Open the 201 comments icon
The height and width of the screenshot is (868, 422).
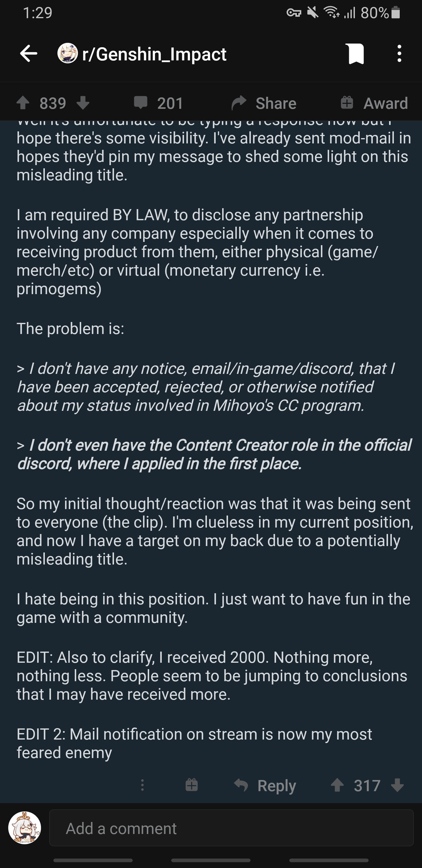click(140, 103)
